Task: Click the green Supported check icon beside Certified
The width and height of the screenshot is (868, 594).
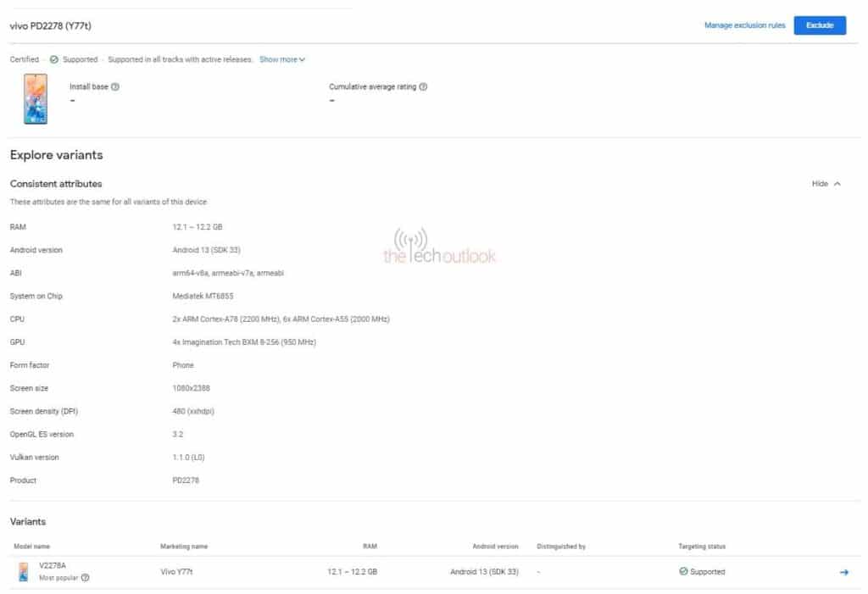Action: point(53,59)
